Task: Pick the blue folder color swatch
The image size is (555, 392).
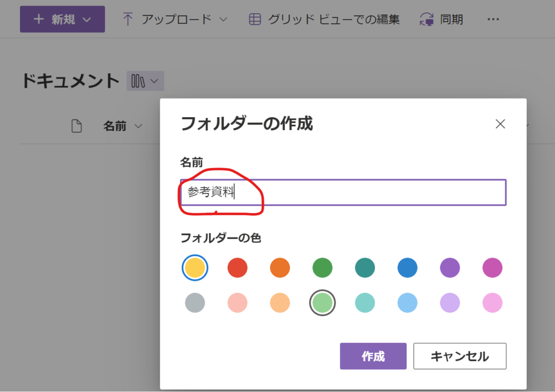Action: pos(408,267)
